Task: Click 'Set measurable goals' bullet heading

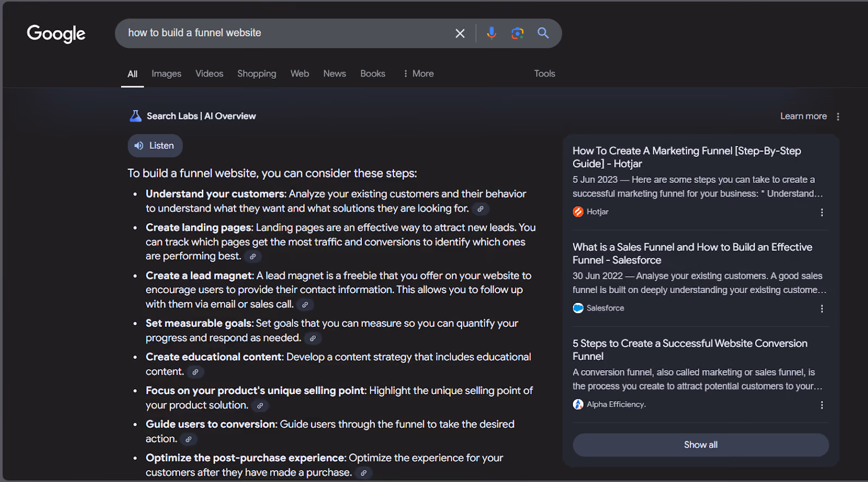Action: pos(199,324)
